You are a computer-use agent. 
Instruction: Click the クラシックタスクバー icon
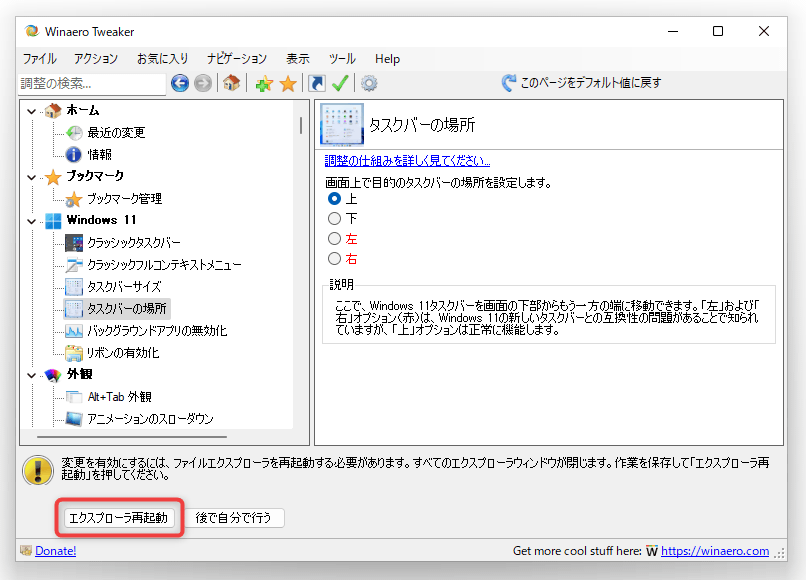click(74, 243)
